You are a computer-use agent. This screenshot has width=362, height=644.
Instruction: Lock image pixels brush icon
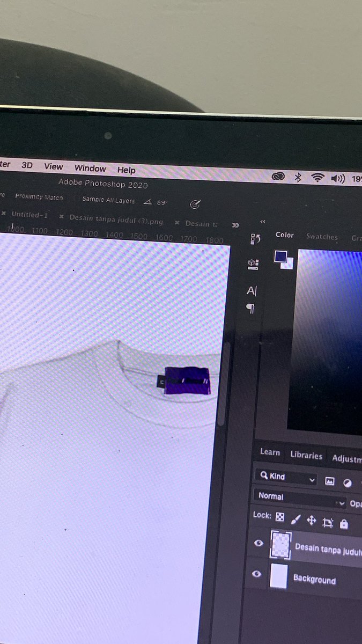[295, 519]
